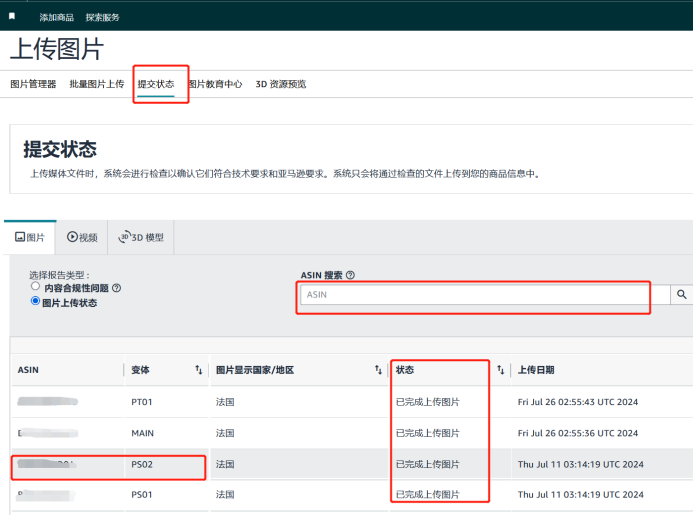This screenshot has height=515, width=693.
Task: Click the blurred ASIN in PT01 row
Action: pyautogui.click(x=48, y=401)
